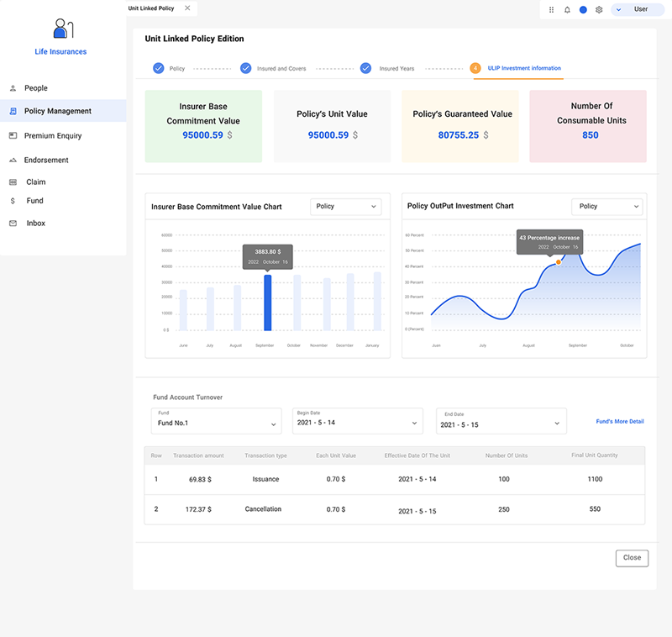Image resolution: width=672 pixels, height=637 pixels.
Task: Open the notifications bell icon
Action: tap(567, 9)
